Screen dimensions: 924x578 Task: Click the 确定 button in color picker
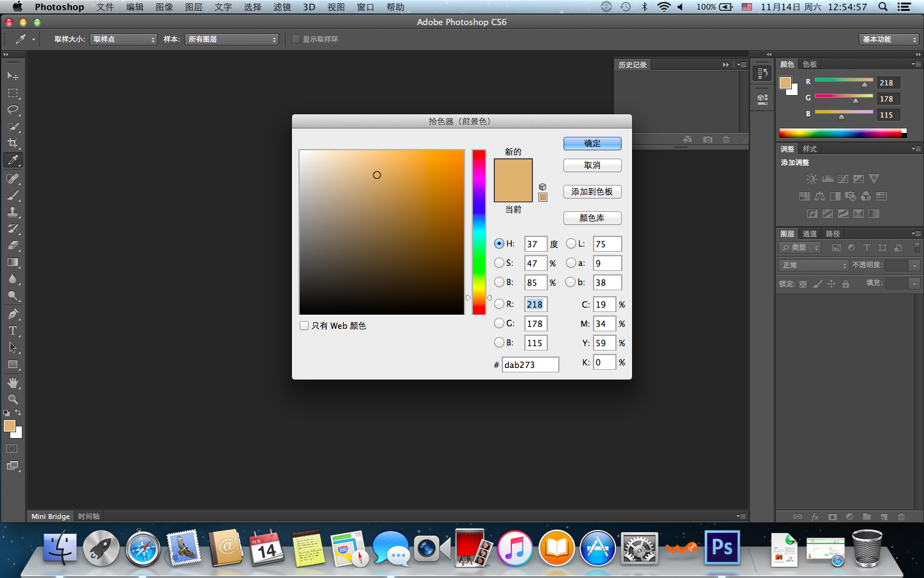pyautogui.click(x=592, y=143)
